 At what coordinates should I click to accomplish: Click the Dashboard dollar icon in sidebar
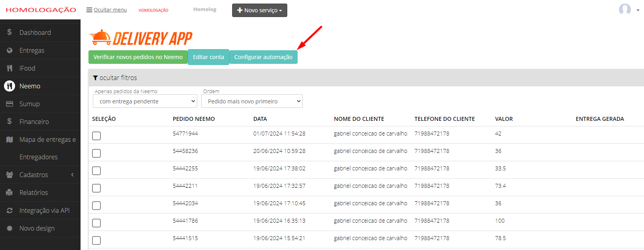point(10,32)
